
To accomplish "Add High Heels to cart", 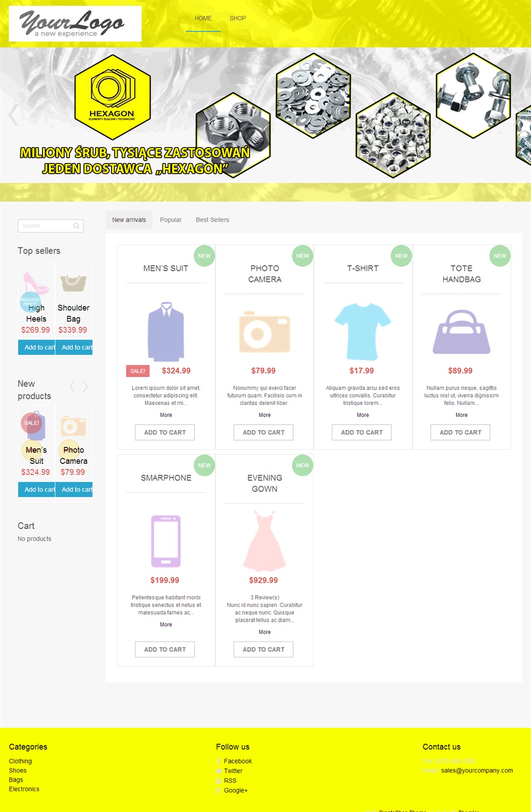I will 37,348.
